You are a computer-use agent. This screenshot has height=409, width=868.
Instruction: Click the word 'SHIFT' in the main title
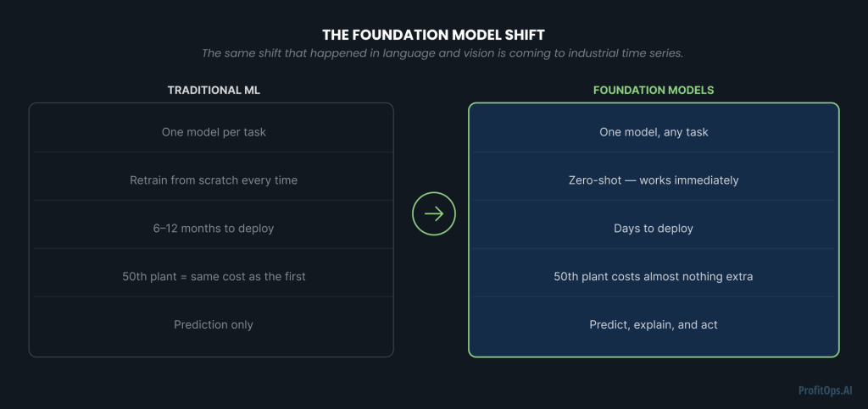(x=526, y=35)
